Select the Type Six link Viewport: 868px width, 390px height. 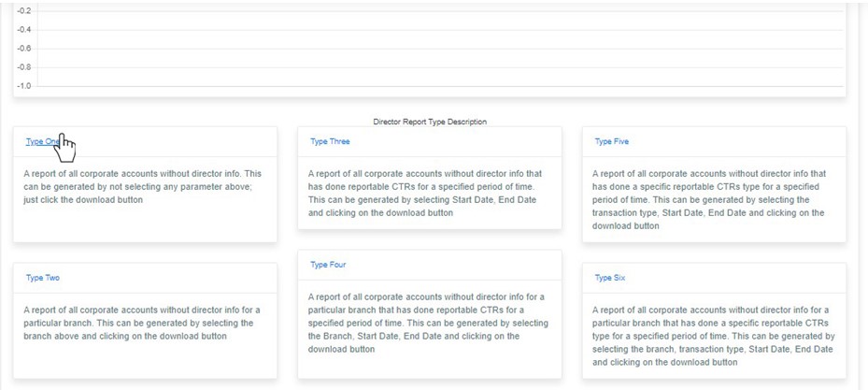tap(611, 278)
